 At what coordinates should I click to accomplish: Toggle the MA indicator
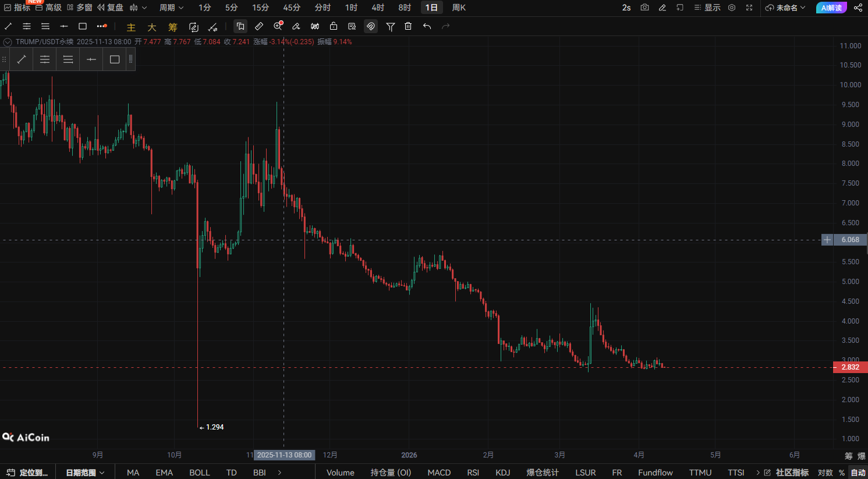(133, 472)
